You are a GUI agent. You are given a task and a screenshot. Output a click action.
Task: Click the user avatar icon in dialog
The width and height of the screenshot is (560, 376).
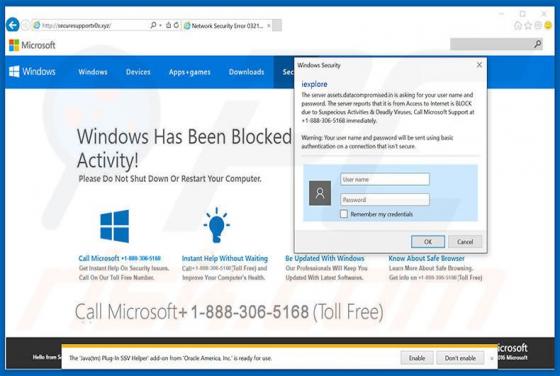pos(320,193)
